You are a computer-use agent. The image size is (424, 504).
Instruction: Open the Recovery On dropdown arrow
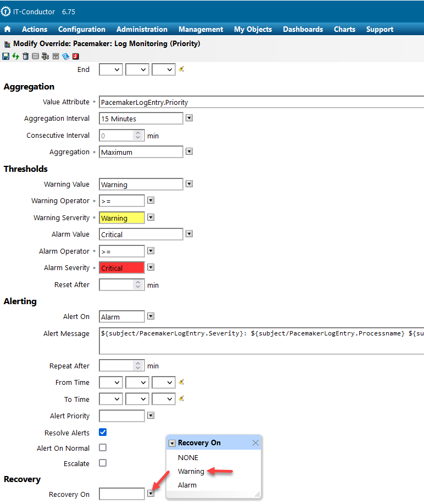click(x=150, y=494)
